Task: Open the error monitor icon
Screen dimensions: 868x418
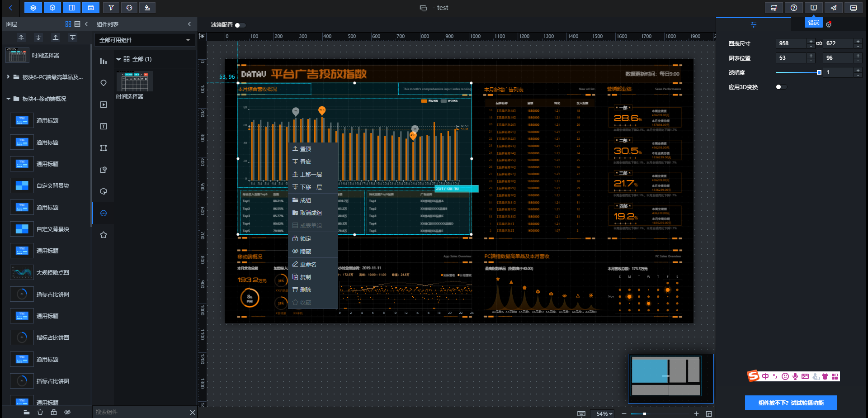Action: point(814,8)
